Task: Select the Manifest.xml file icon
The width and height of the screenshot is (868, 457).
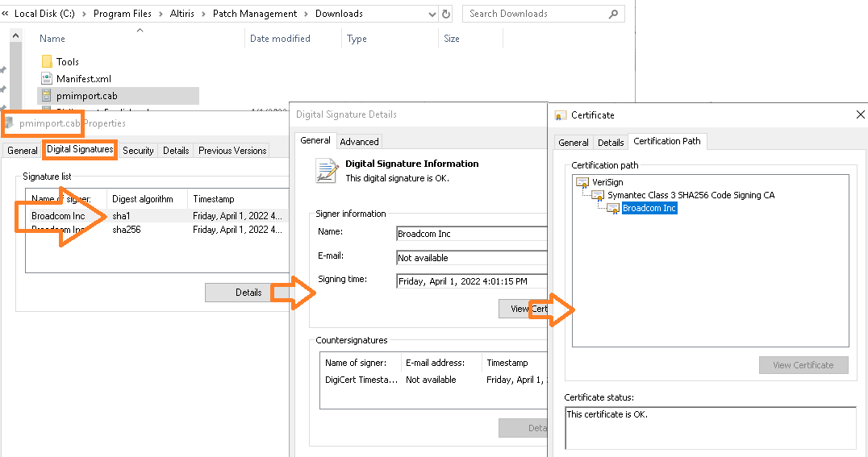Action: [x=47, y=79]
